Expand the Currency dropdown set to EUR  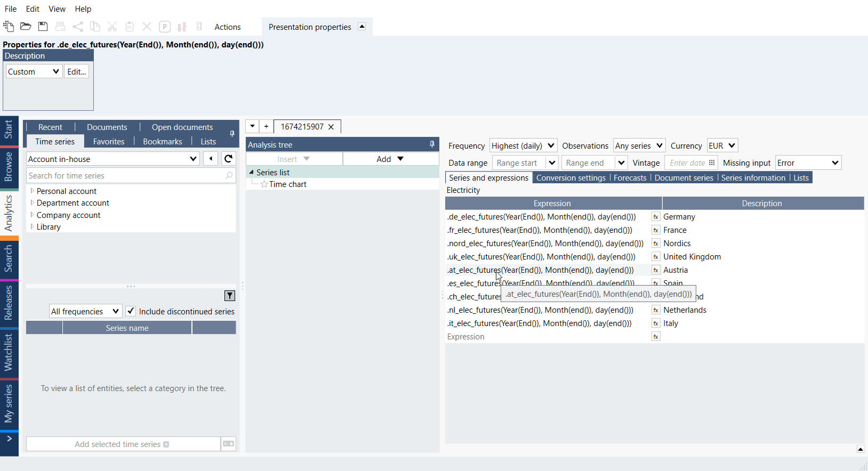[722, 145]
